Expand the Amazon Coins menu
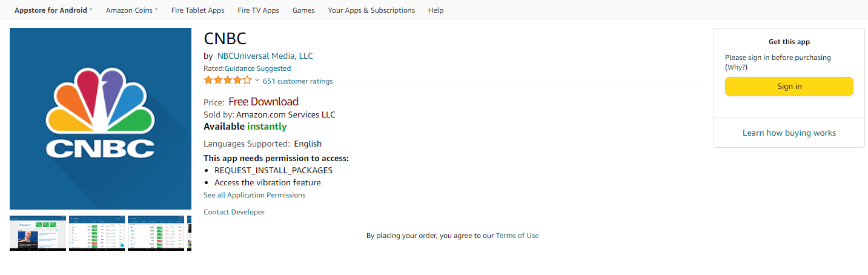868x275 pixels. 131,10
